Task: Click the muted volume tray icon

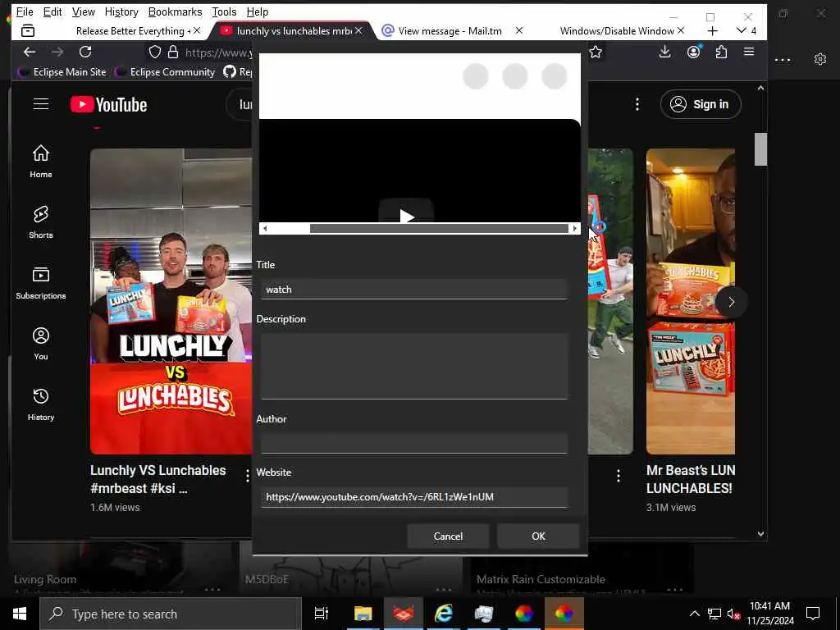Action: click(x=733, y=614)
